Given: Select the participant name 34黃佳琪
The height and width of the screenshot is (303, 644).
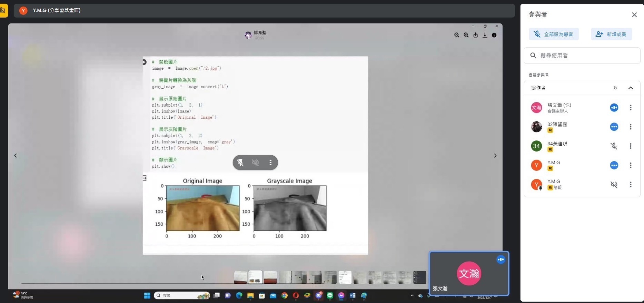Looking at the screenshot, I should (557, 144).
